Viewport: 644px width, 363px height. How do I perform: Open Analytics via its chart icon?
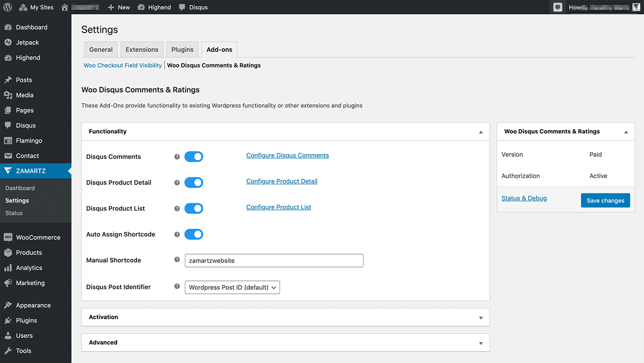(8, 267)
